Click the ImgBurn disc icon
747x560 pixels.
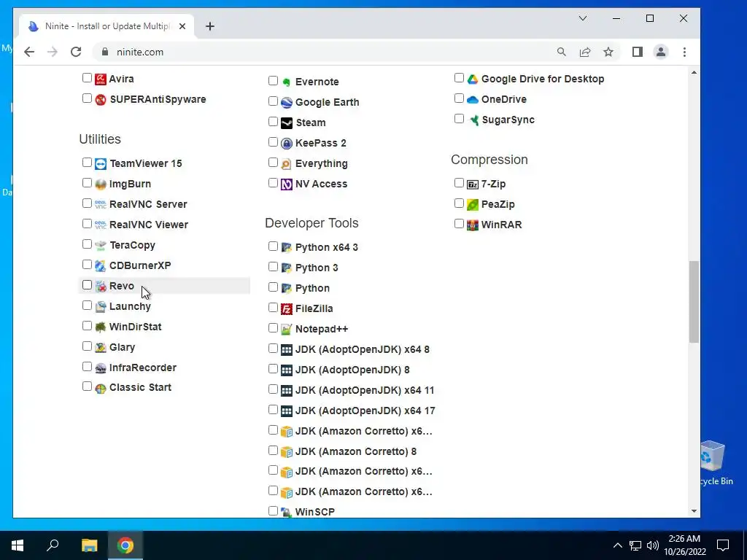(101, 184)
